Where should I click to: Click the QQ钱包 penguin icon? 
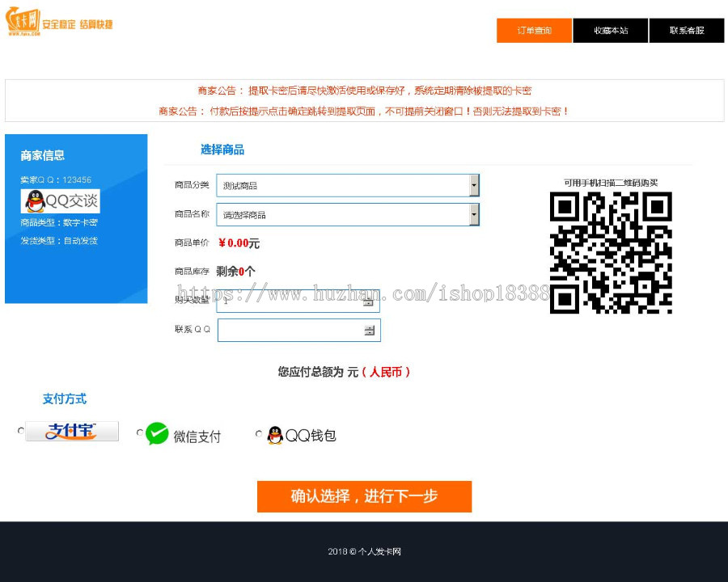coord(275,436)
